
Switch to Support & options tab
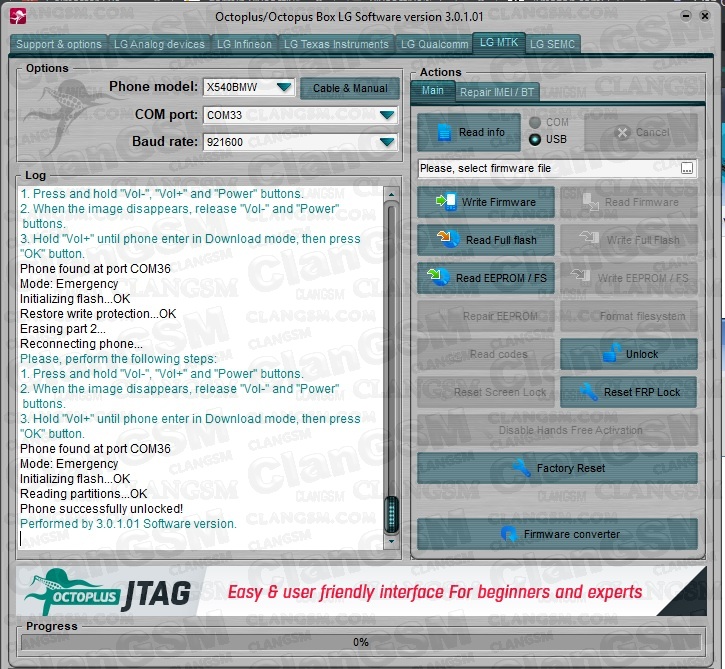point(59,44)
